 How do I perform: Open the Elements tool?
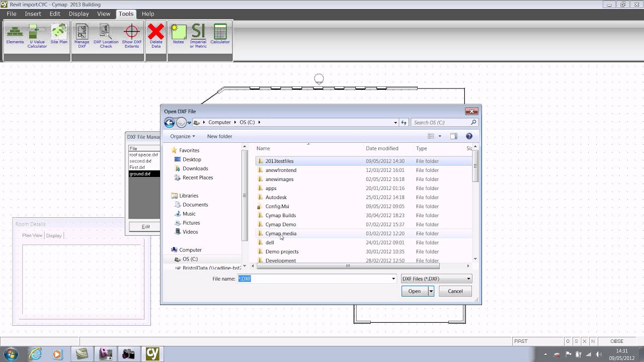15,34
